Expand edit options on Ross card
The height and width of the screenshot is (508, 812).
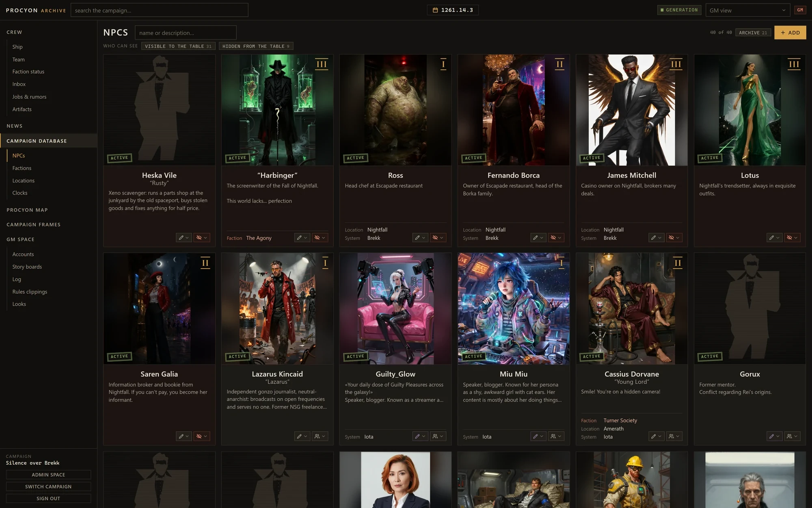click(420, 238)
